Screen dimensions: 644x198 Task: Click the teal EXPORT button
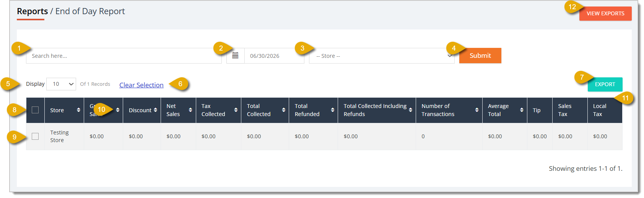click(605, 84)
